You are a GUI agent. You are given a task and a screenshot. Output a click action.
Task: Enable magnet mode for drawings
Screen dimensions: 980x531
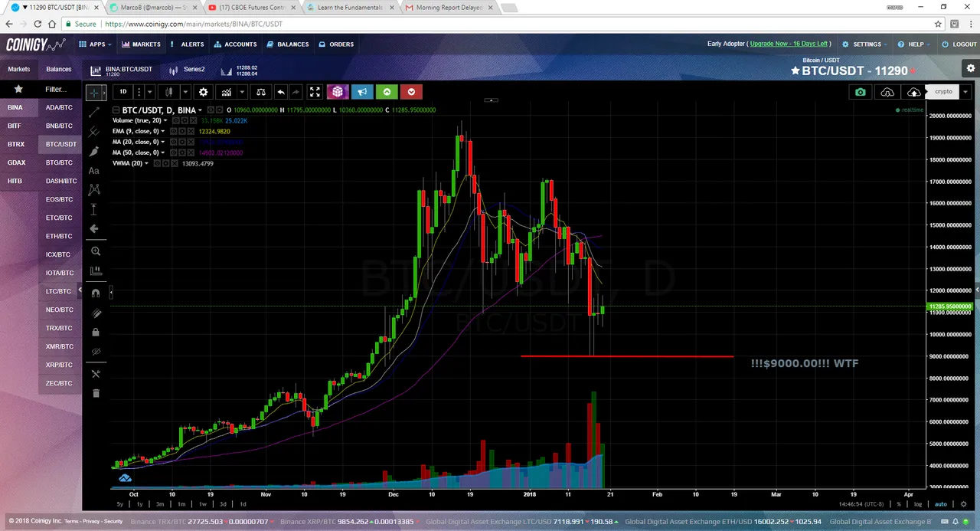[95, 293]
